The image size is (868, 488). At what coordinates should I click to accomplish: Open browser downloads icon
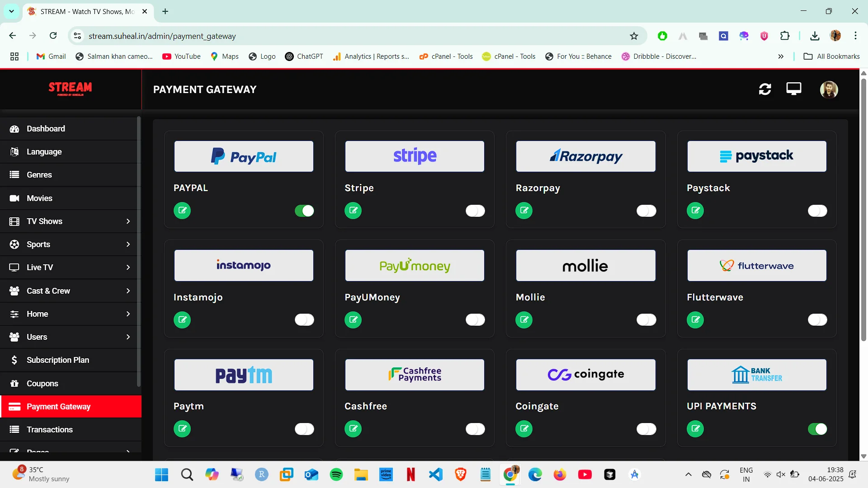click(815, 36)
